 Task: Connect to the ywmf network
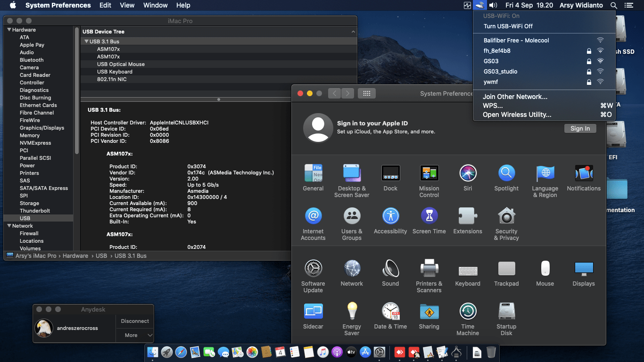tap(544, 82)
